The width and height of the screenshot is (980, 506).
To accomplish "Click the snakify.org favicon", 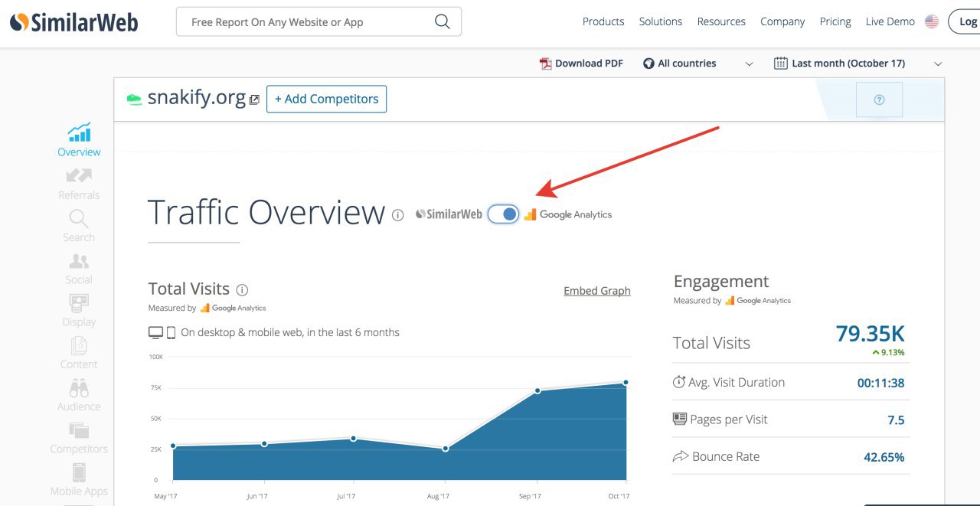I will (134, 99).
